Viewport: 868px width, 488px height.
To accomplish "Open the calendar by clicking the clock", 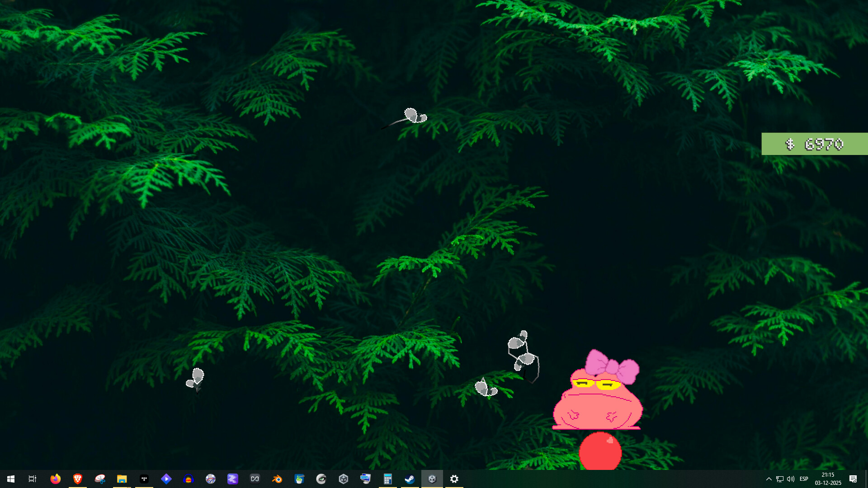I will coord(828,479).
